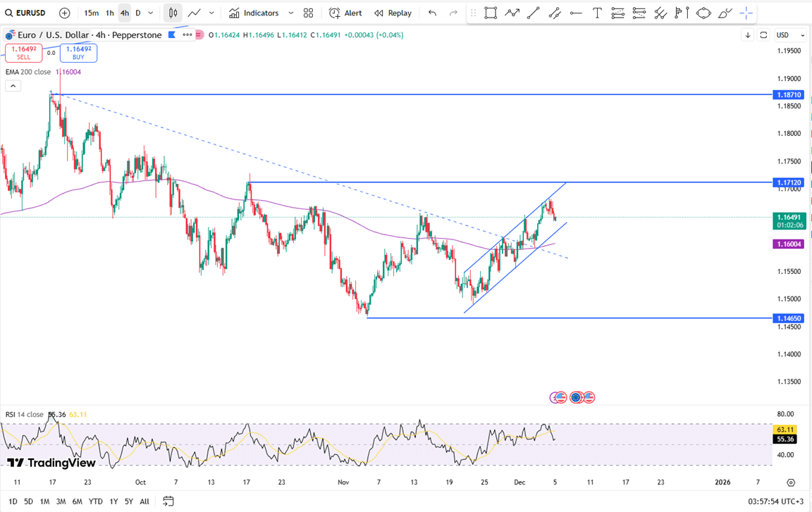Open the layout setup grid icon
The width and height of the screenshot is (812, 512).
308,13
